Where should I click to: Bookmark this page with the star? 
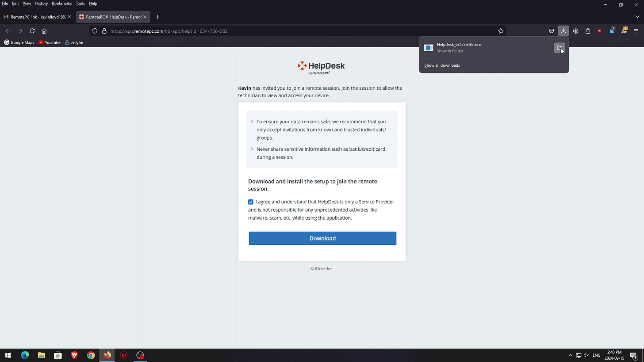[x=501, y=31]
